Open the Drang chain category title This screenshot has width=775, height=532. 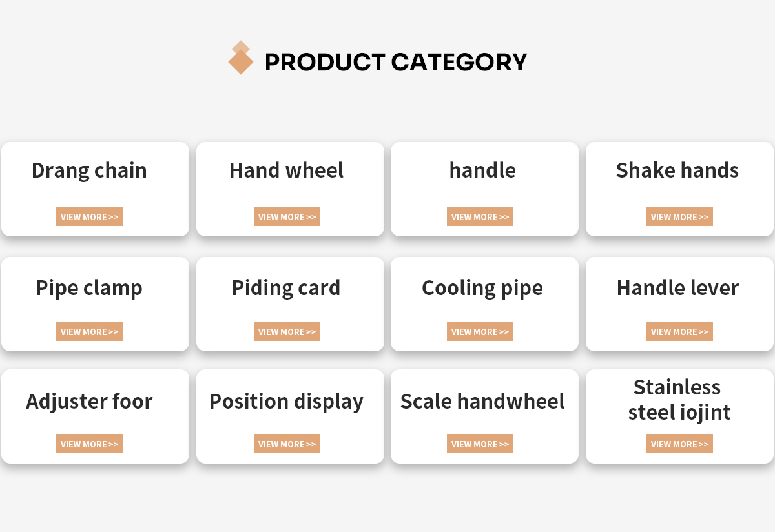pyautogui.click(x=89, y=170)
